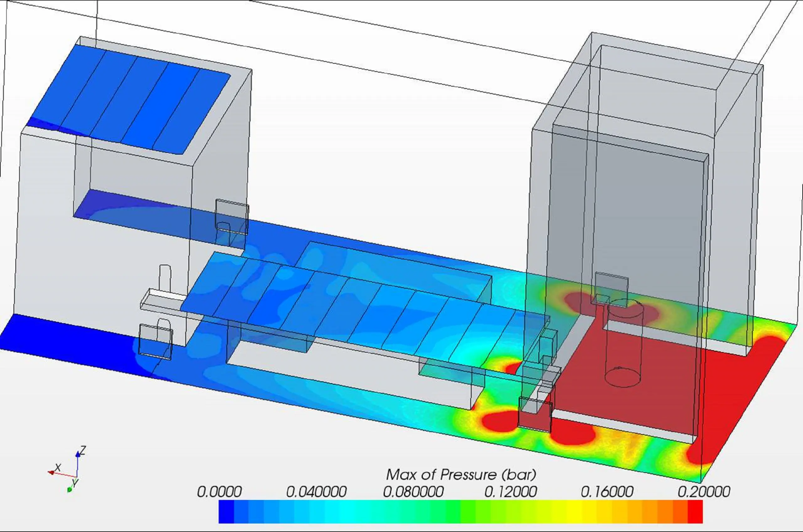Click the 0.12000 legend tick label
This screenshot has height=532, width=803.
click(x=510, y=492)
